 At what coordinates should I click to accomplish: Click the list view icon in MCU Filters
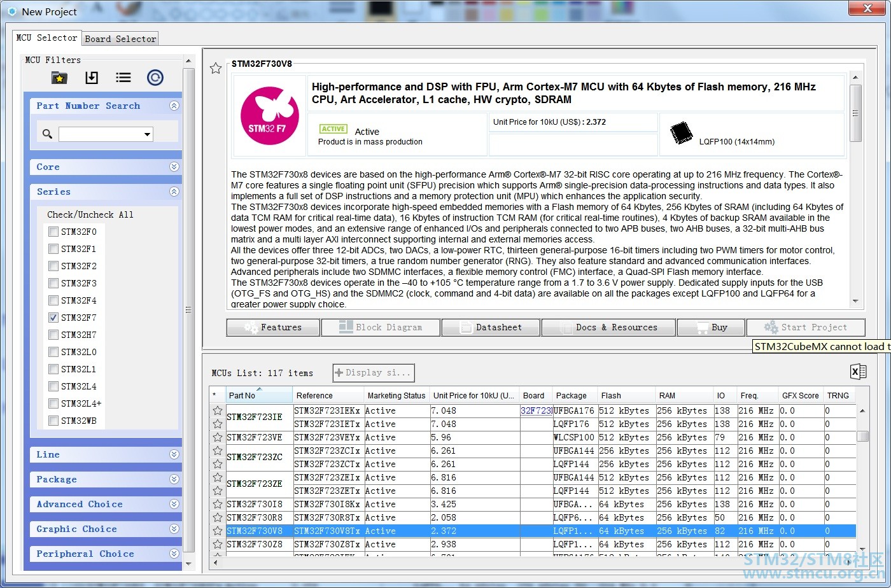click(123, 78)
